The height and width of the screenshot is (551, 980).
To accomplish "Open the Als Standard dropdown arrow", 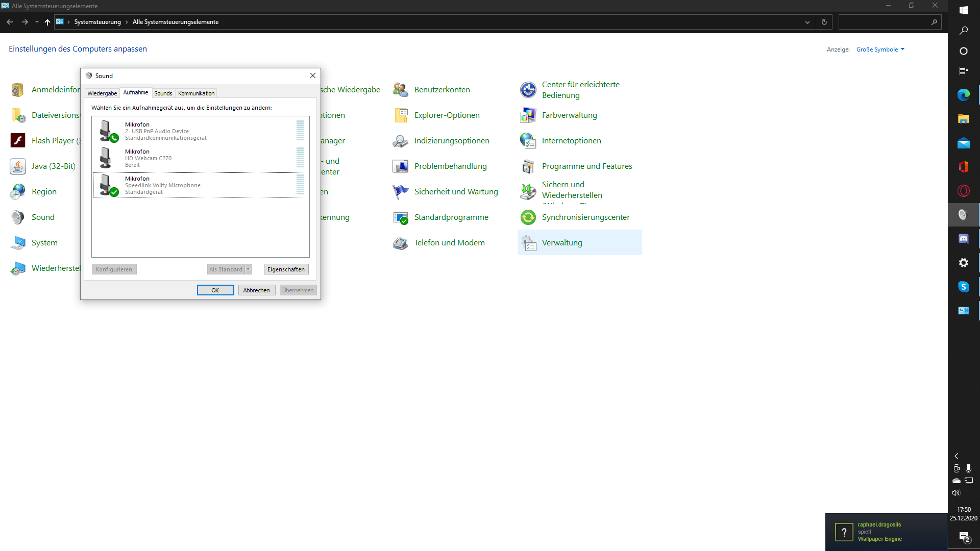I will (249, 269).
